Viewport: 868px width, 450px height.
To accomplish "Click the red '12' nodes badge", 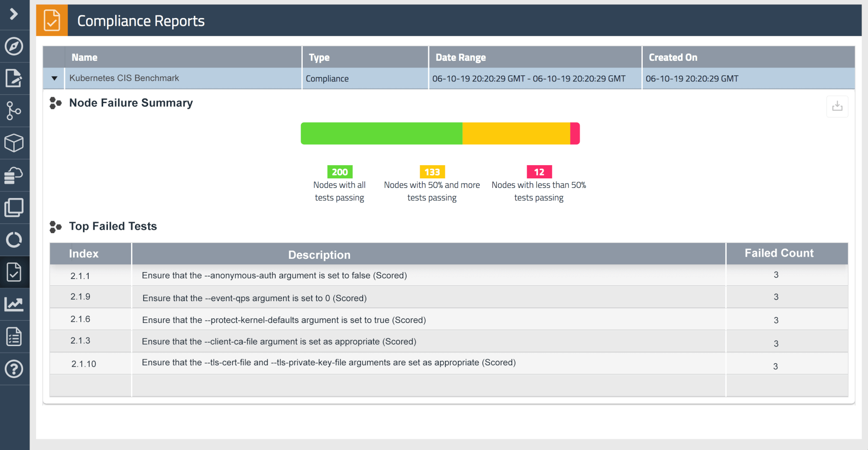I will pyautogui.click(x=539, y=172).
